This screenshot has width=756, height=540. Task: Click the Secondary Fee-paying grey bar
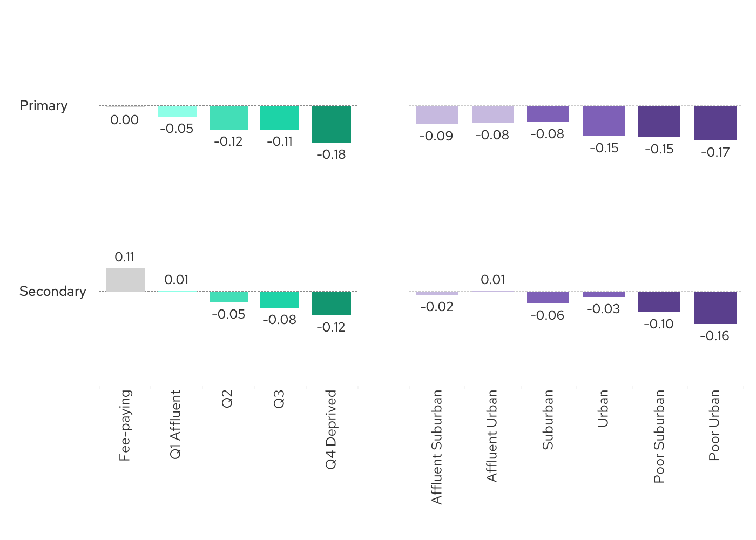pyautogui.click(x=125, y=280)
